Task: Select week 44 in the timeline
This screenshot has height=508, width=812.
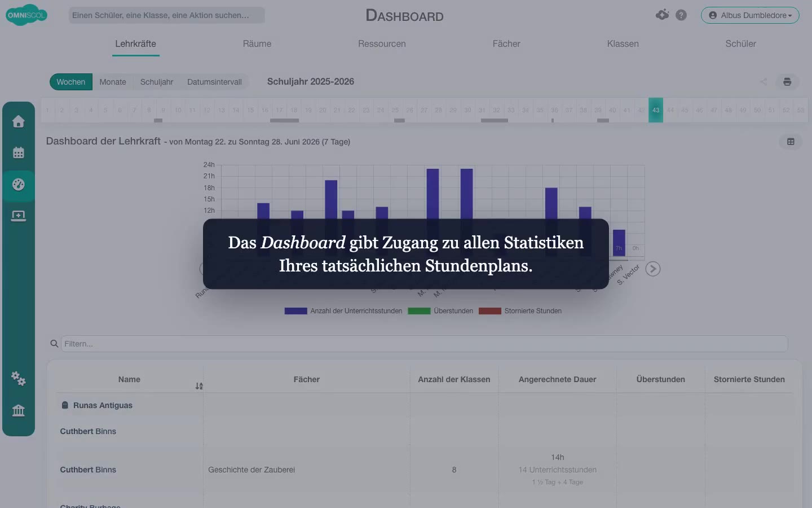Action: [x=670, y=110]
